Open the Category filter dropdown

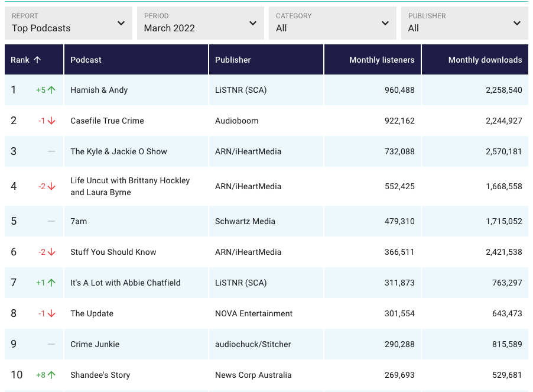(x=333, y=23)
